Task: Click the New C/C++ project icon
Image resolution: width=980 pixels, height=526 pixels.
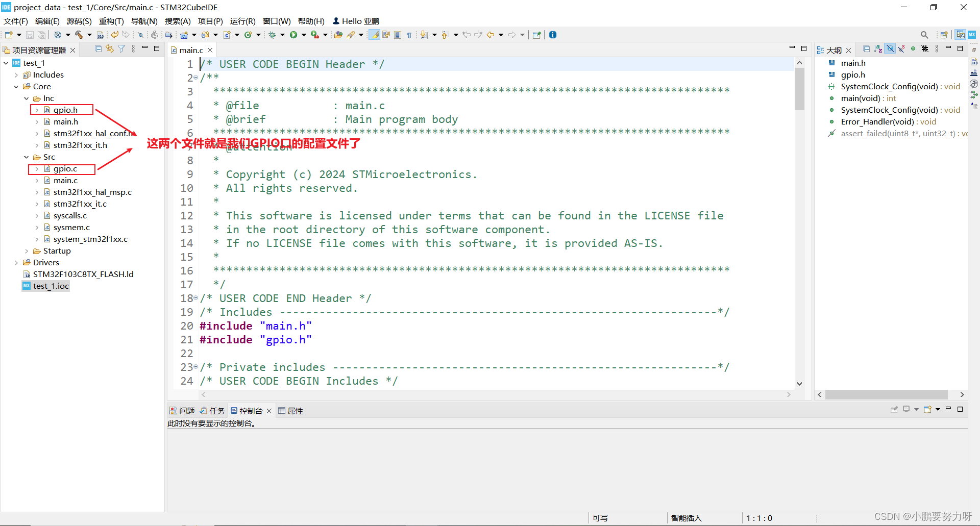Action: coord(184,35)
